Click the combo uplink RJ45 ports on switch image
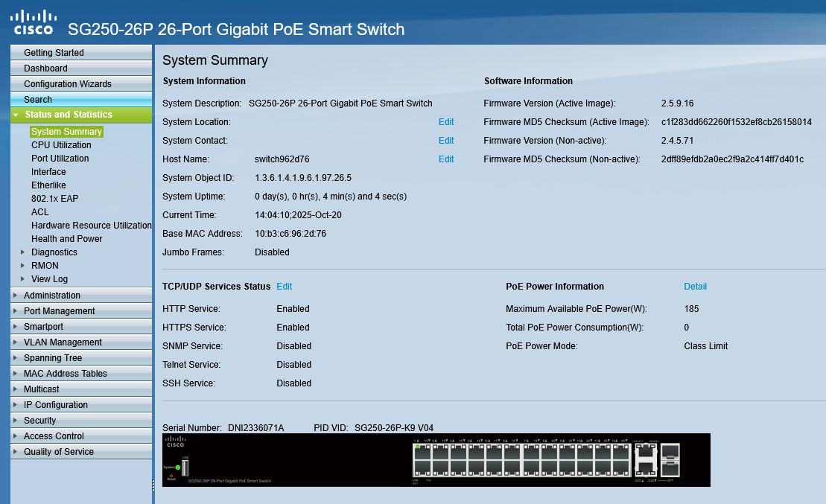 (646, 460)
